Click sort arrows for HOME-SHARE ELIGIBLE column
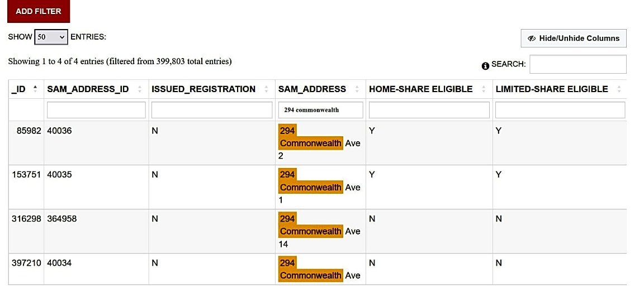 [x=484, y=89]
